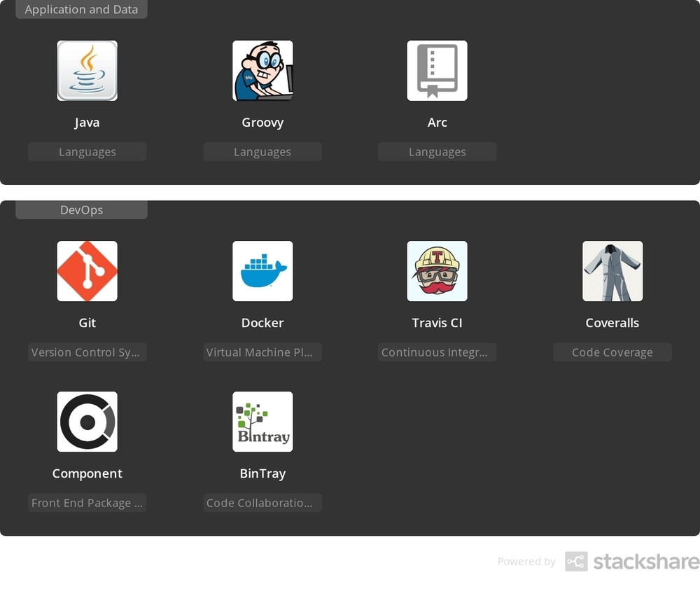
Task: Select the Languages tag under Arc
Action: (437, 151)
